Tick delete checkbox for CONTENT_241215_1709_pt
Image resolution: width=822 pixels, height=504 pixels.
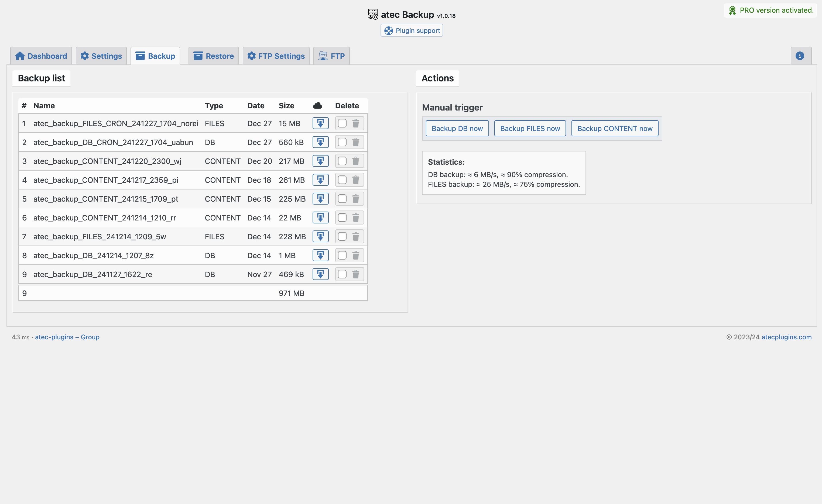click(x=342, y=199)
